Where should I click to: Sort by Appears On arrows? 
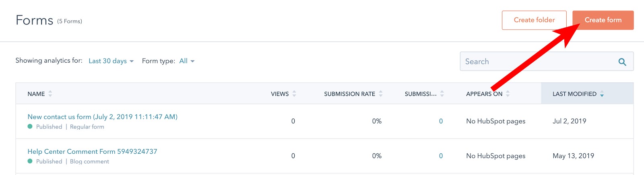coord(508,94)
